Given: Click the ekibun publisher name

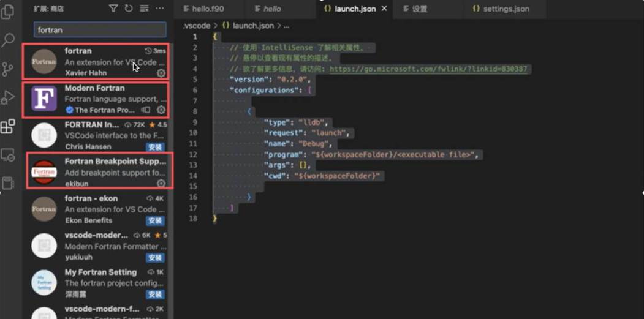Looking at the screenshot, I should (77, 184).
